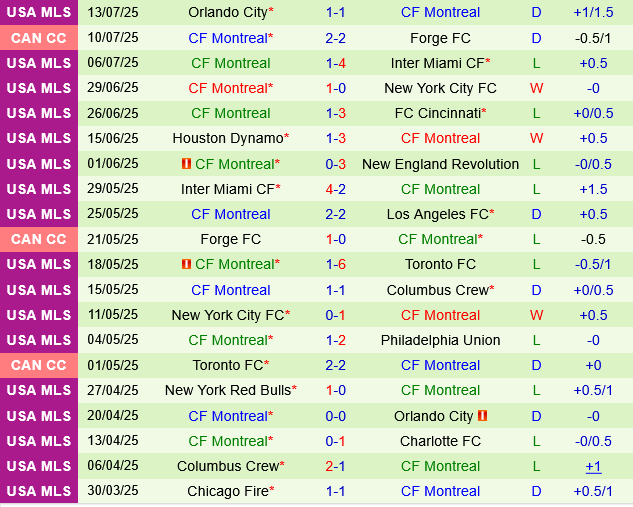The width and height of the screenshot is (633, 507).
Task: Click the red card icon beside Orlando City
Action: tap(483, 416)
